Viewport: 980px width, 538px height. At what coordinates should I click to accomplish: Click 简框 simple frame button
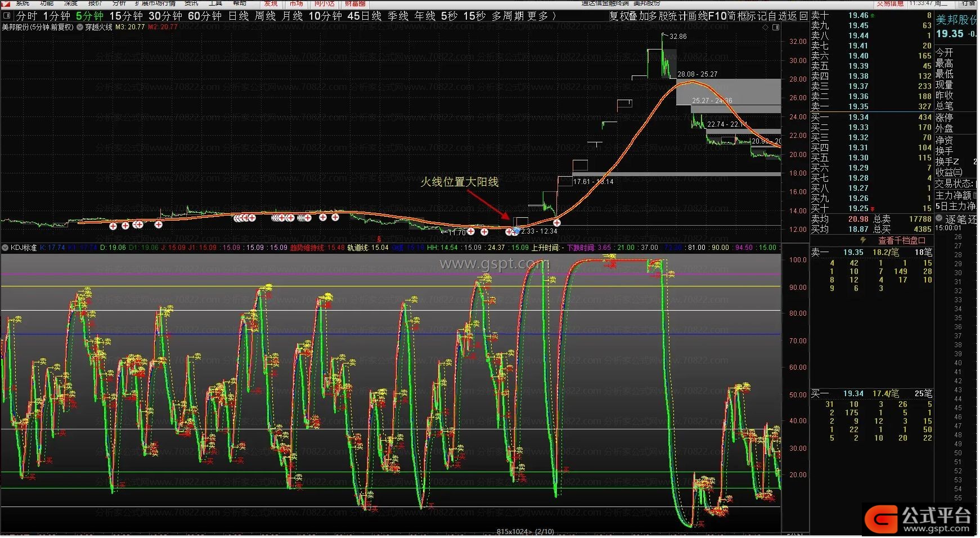pyautogui.click(x=736, y=16)
